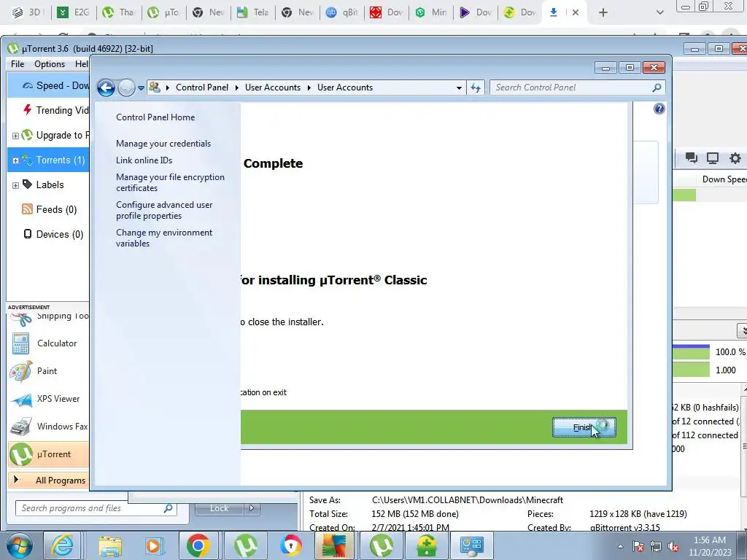Click the Windows Start orb
This screenshot has height=560, width=747.
[x=19, y=545]
